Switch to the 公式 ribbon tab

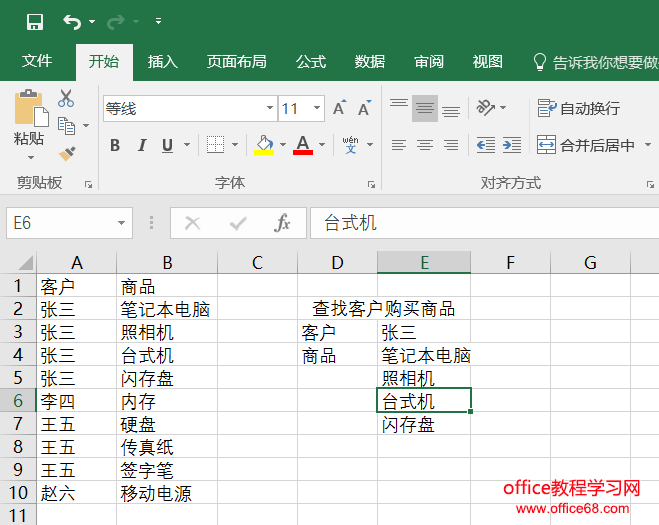pyautogui.click(x=311, y=62)
